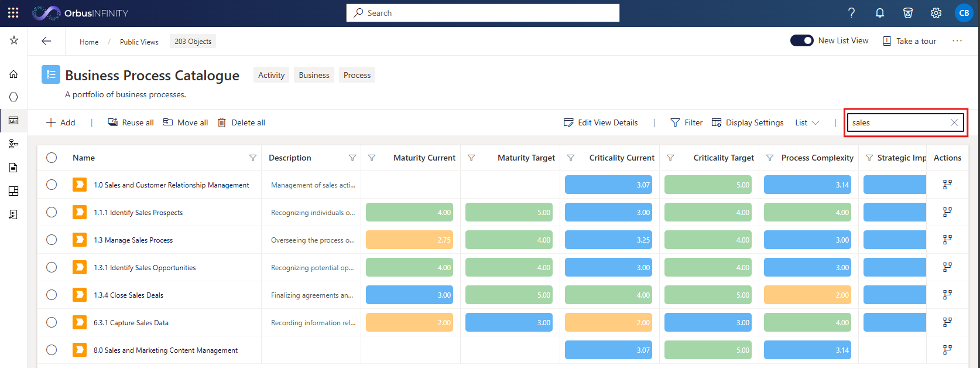This screenshot has width=980, height=368.
Task: Open the app launcher grid icon
Action: tap(13, 13)
